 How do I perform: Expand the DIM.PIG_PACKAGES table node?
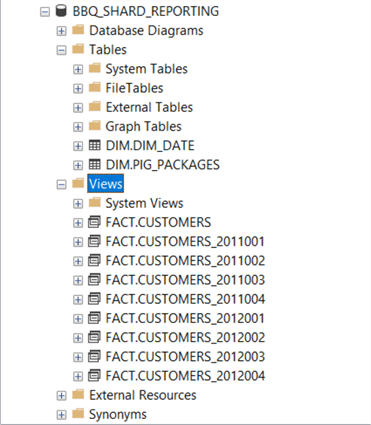coord(78,165)
